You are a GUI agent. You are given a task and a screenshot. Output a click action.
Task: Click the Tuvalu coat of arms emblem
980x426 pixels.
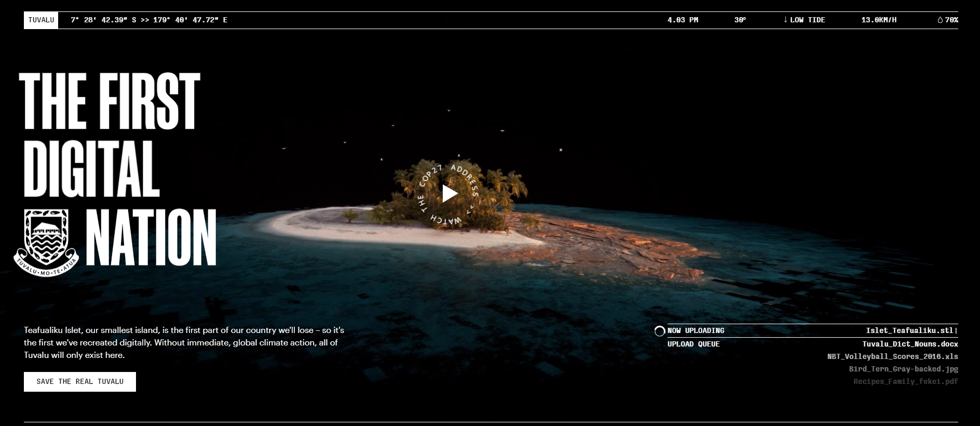coord(46,243)
